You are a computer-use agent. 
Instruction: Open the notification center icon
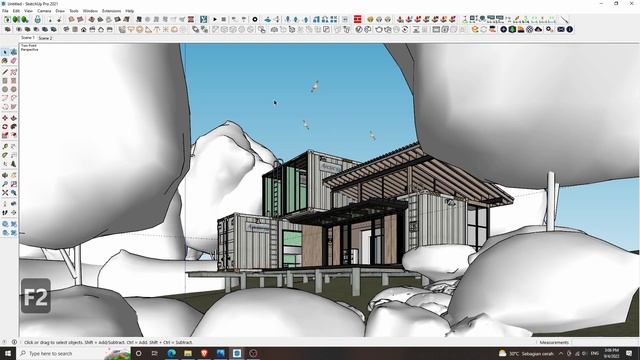[x=629, y=353]
